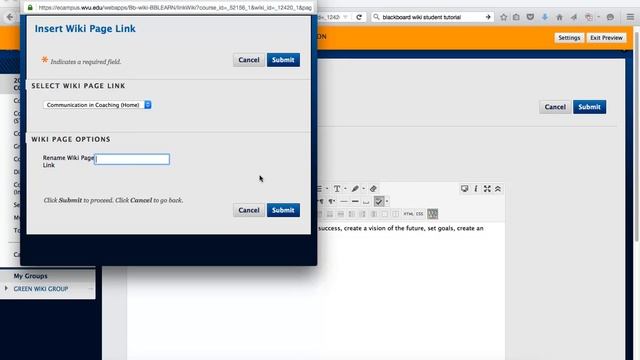The width and height of the screenshot is (640, 360).
Task: Reload the page with refresh icon
Action: coord(359,17)
